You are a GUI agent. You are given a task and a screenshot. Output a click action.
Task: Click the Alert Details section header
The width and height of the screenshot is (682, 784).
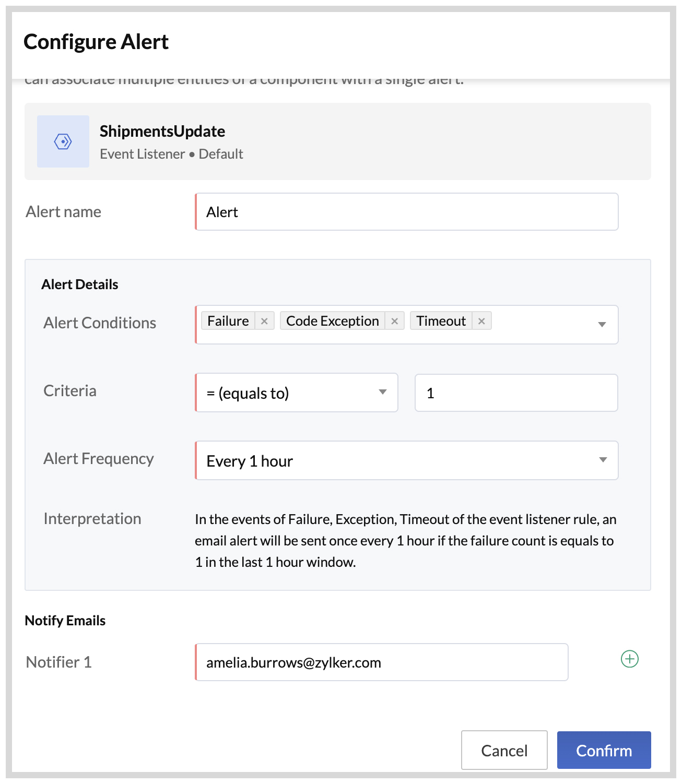[x=79, y=284]
